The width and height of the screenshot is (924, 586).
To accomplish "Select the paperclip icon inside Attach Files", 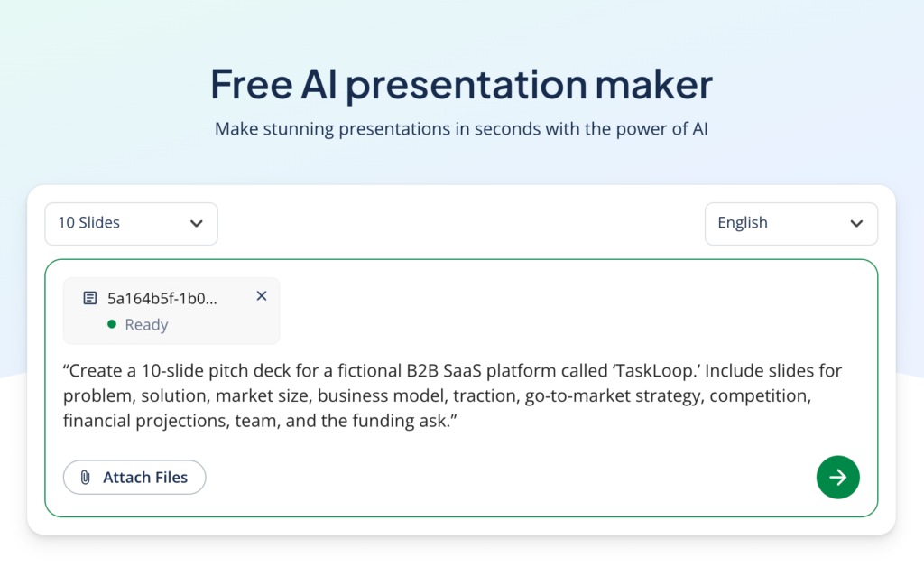I will (87, 477).
